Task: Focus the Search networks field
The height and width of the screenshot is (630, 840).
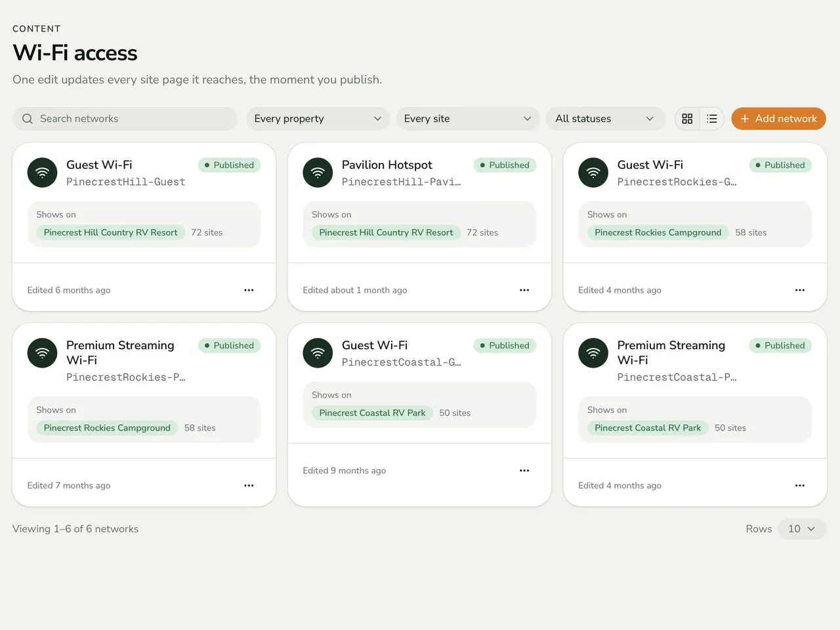Action: click(x=125, y=119)
